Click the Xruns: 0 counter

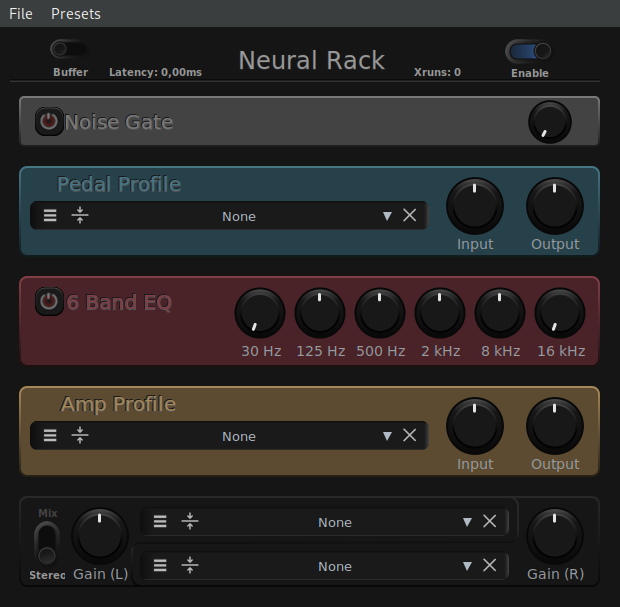pos(437,72)
